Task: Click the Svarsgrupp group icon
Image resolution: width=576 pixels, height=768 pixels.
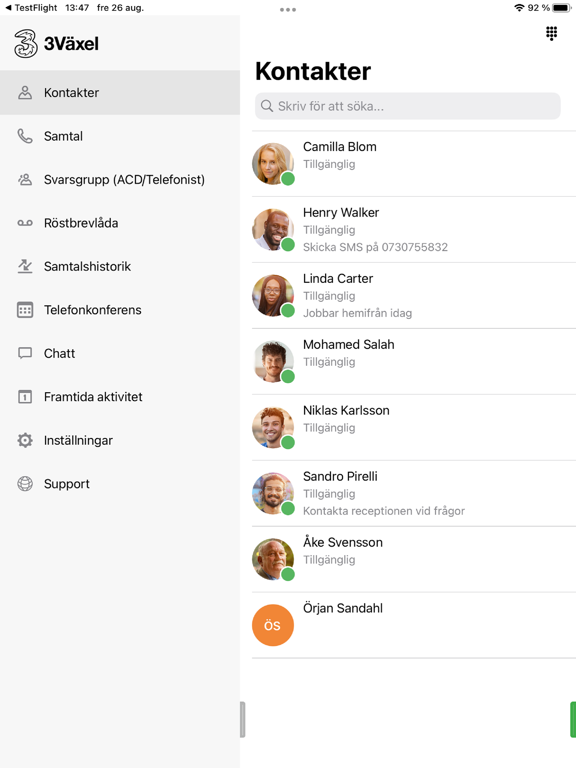Action: (x=25, y=180)
